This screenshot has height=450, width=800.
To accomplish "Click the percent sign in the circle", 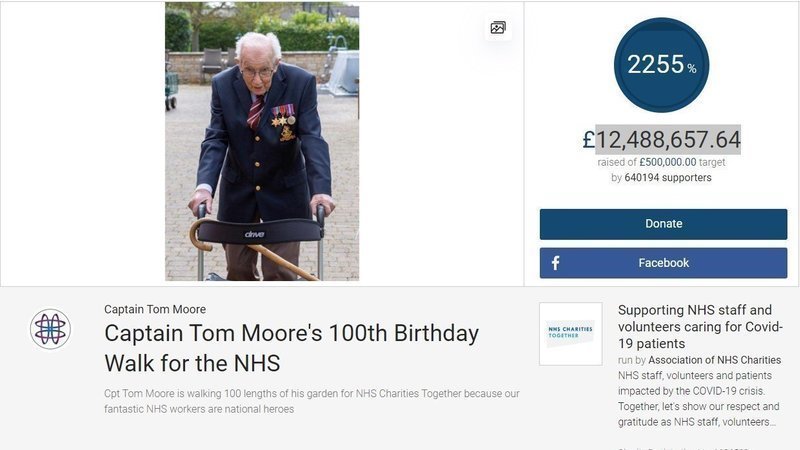I will [x=691, y=68].
